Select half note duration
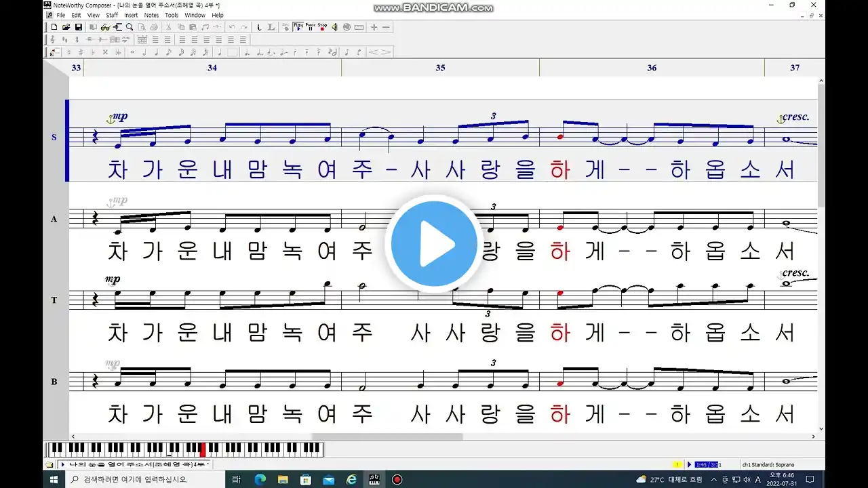868x488 pixels. 144,52
